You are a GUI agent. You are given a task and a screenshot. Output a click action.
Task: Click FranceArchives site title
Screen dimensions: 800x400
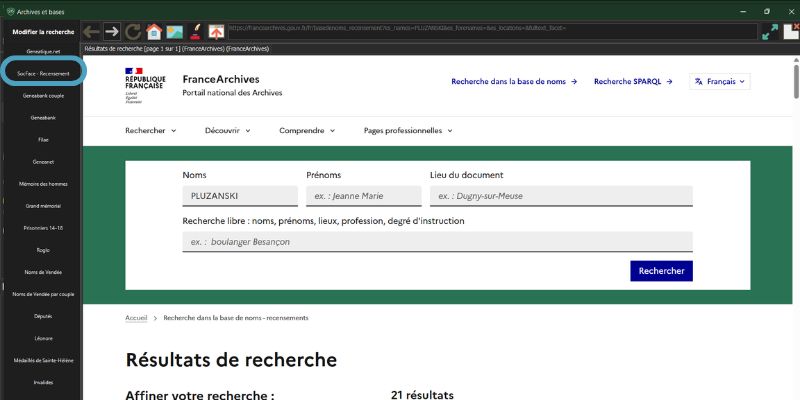221,79
